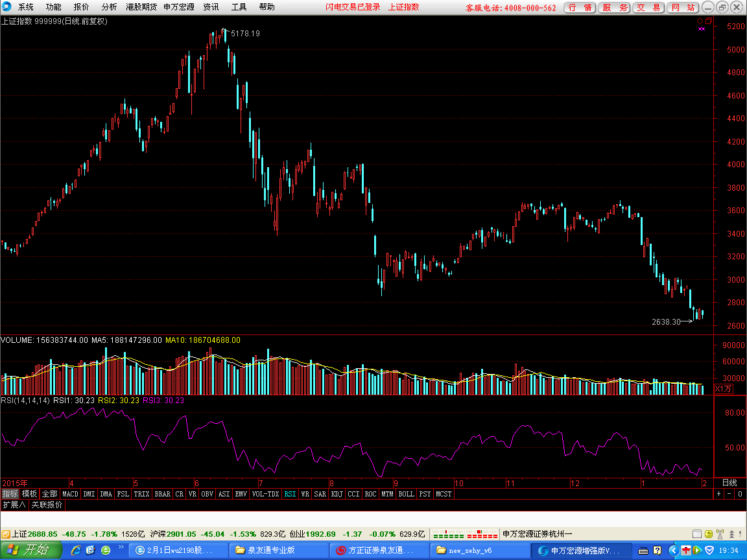This screenshot has width=747, height=560.
Task: Click the 服务 button
Action: click(614, 7)
